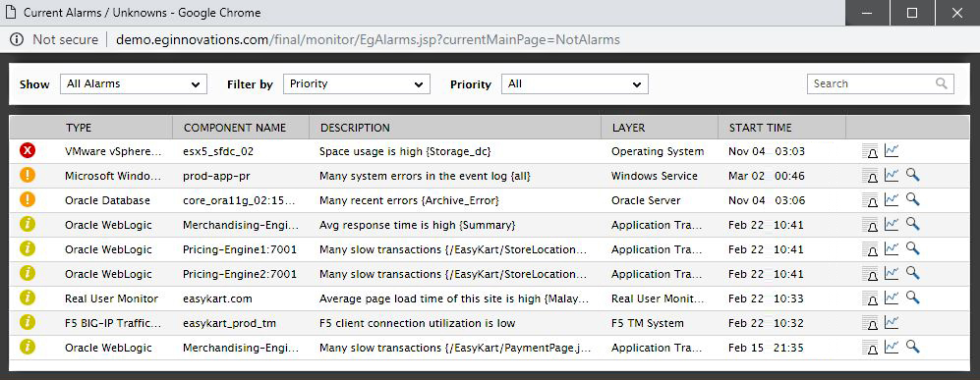
Task: Open alarm history for Pricing-Engine1:7001 row
Action: point(870,249)
